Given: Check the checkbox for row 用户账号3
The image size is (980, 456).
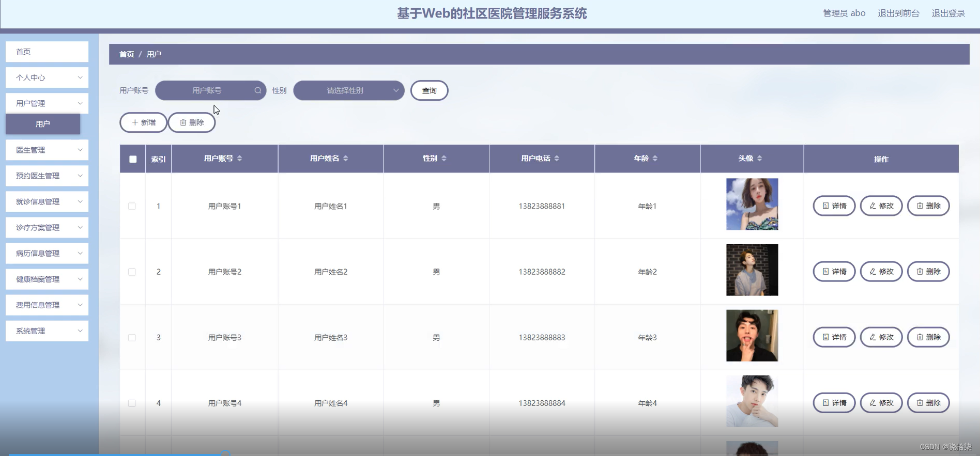Looking at the screenshot, I should pyautogui.click(x=132, y=337).
